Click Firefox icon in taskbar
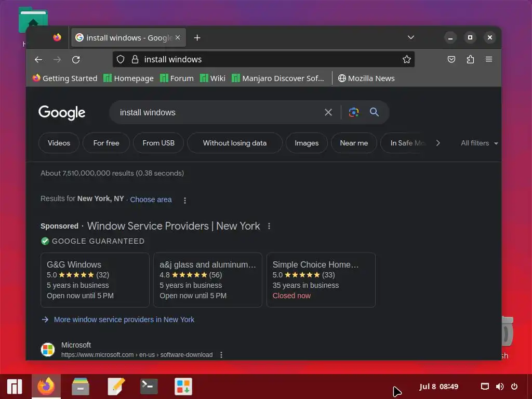 (46, 387)
